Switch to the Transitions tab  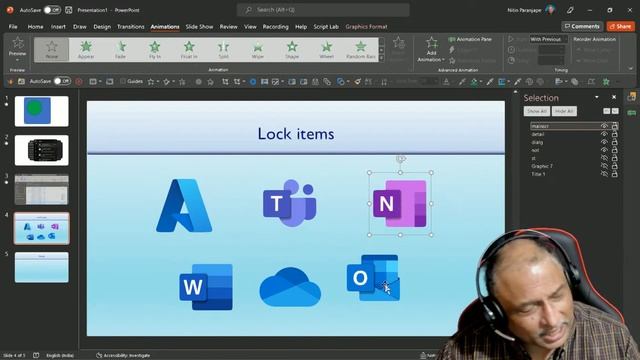coord(131,27)
